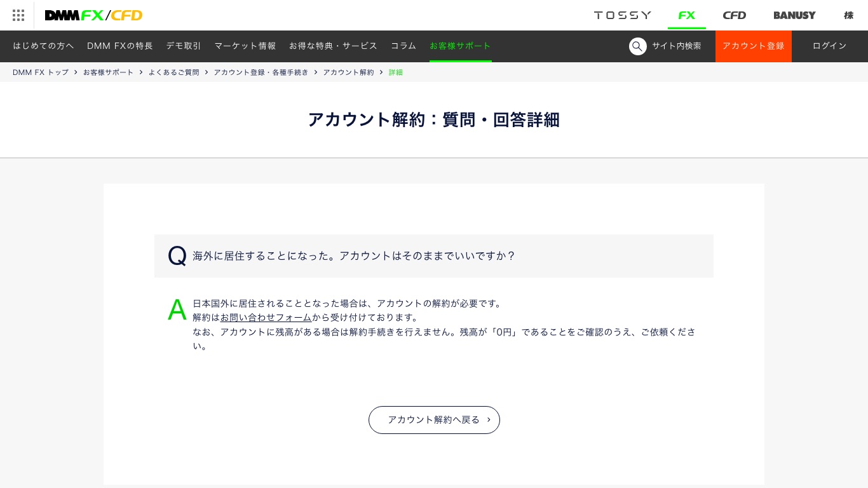Select the FX service tab
The width and height of the screenshot is (868, 488).
coord(686,15)
